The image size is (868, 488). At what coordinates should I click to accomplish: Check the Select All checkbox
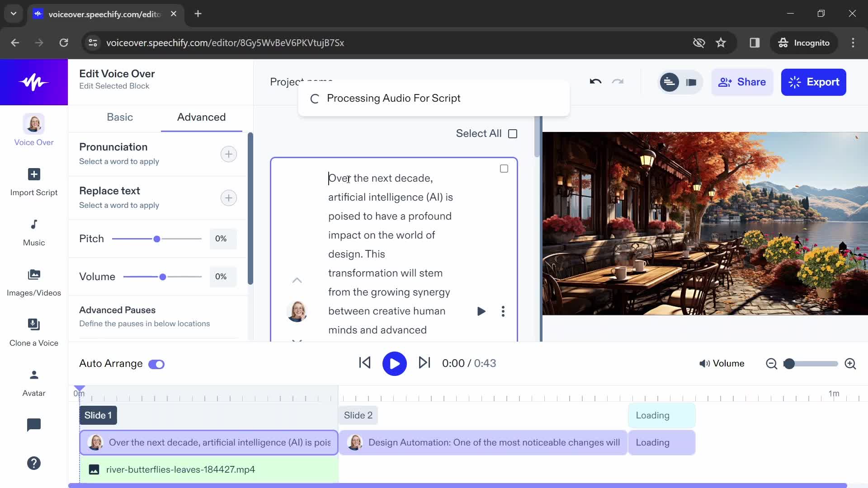tap(513, 133)
